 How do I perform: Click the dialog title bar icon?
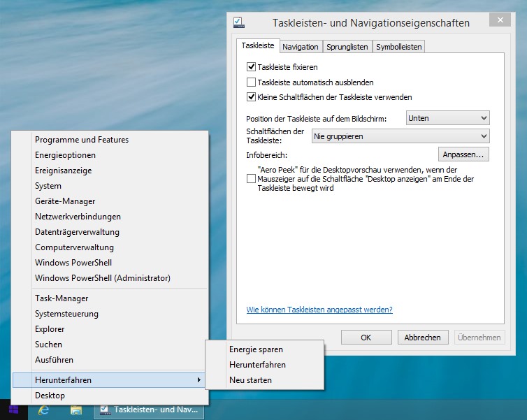click(x=239, y=22)
